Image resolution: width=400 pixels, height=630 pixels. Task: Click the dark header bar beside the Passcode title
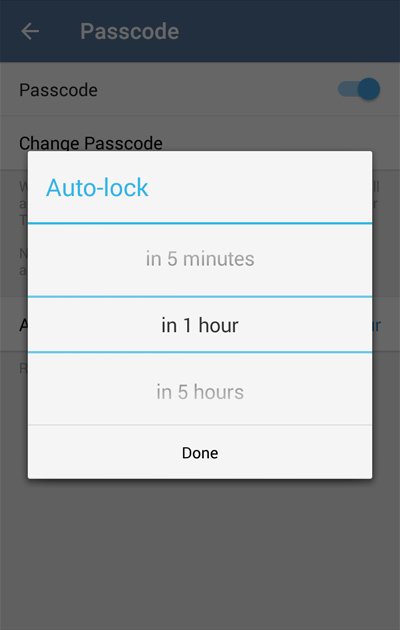(289, 31)
